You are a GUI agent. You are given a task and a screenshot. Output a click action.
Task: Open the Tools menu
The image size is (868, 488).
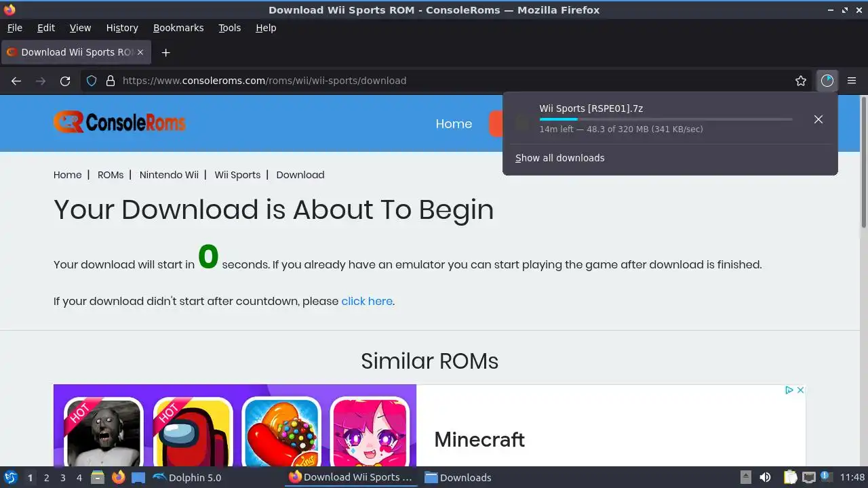click(229, 28)
